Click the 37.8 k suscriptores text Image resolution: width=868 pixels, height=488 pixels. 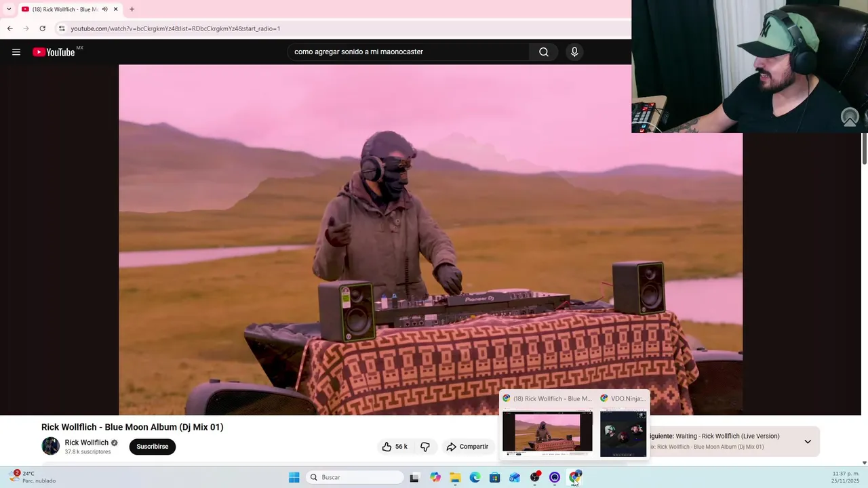(87, 451)
